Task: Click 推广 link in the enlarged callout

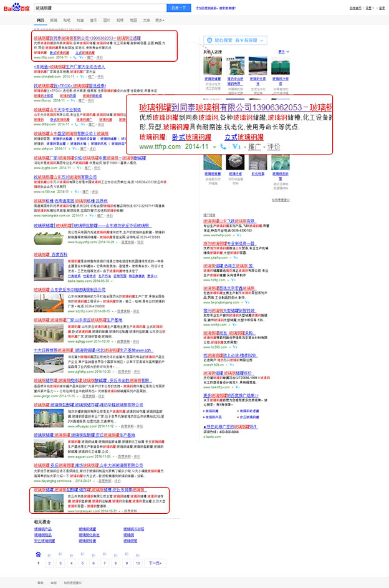Action: (254, 147)
